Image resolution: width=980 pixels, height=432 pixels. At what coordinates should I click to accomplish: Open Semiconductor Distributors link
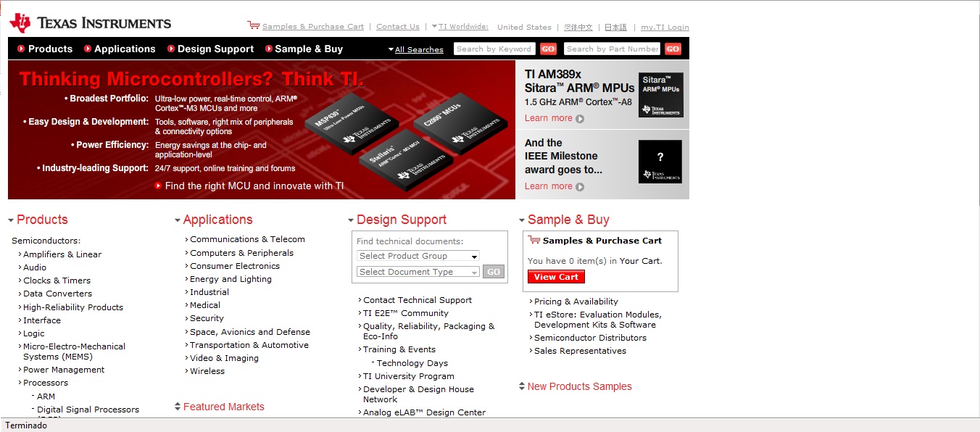590,338
